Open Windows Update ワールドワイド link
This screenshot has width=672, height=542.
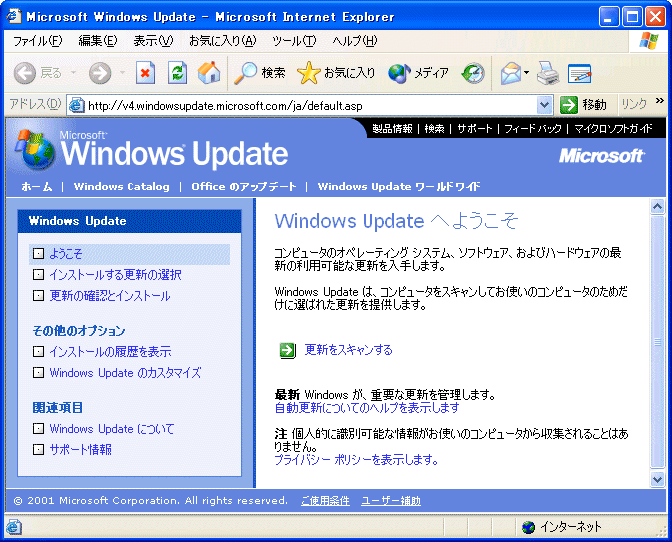point(399,186)
